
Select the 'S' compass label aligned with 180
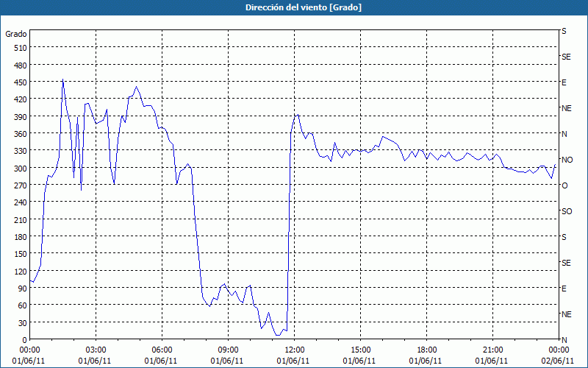[564, 237]
